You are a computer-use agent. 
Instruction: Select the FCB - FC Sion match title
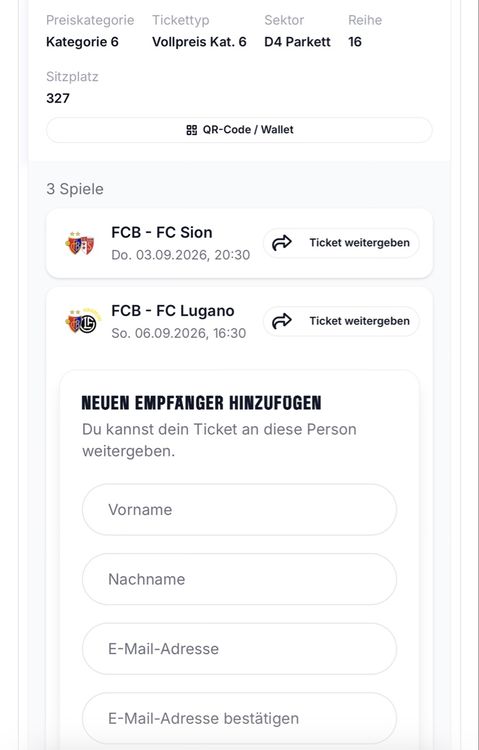(x=162, y=232)
